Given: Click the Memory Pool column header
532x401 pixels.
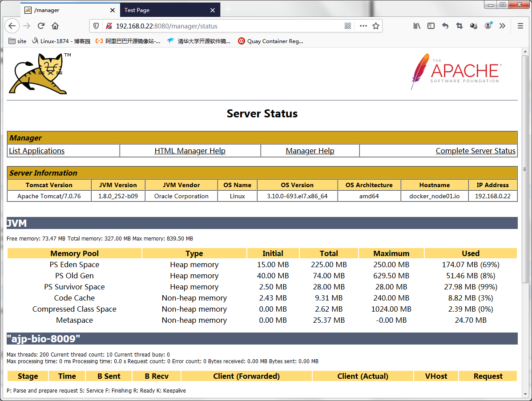Looking at the screenshot, I should pyautogui.click(x=75, y=253).
